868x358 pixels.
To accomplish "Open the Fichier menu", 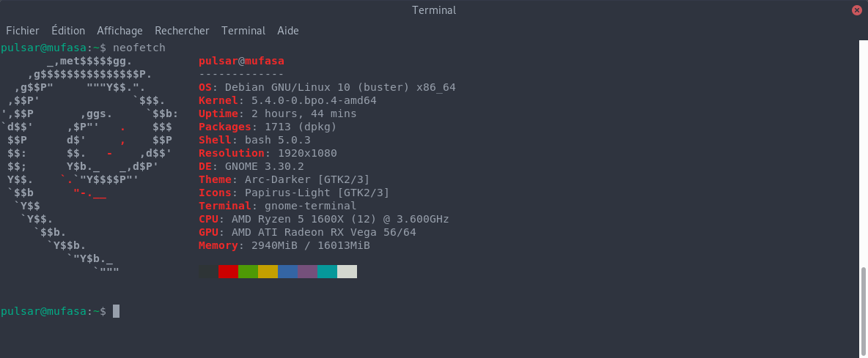I will pos(23,31).
